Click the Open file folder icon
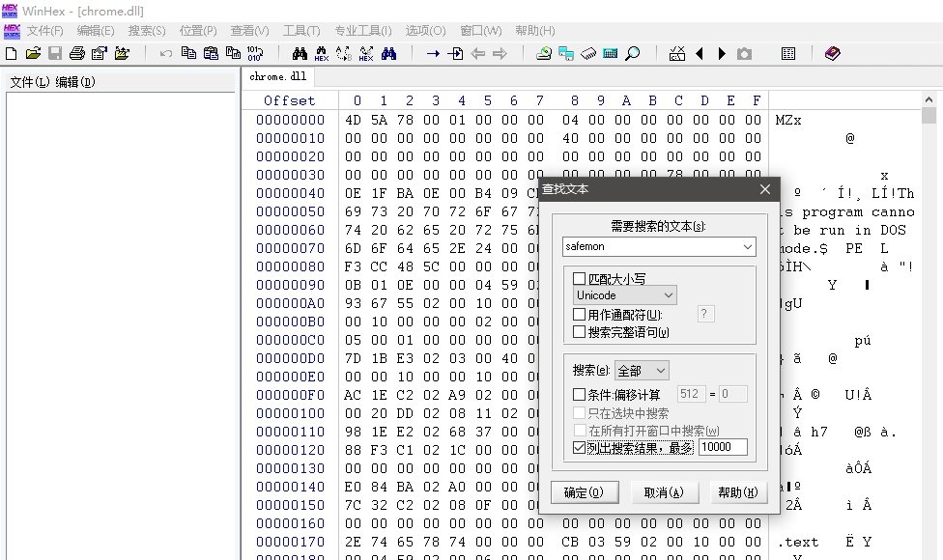Image resolution: width=943 pixels, height=560 pixels. pos(33,53)
